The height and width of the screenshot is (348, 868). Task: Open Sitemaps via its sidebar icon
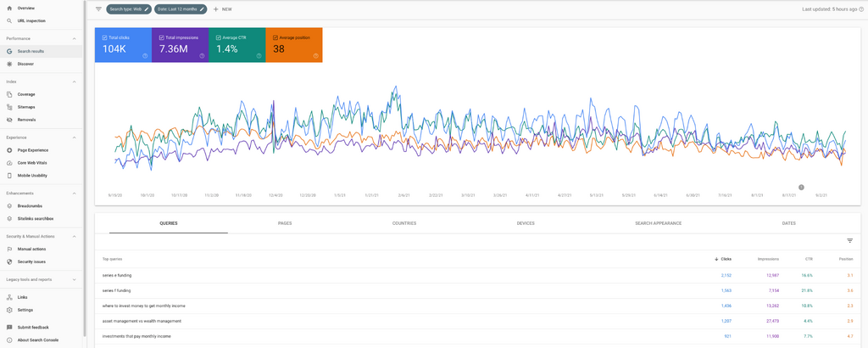click(x=9, y=107)
